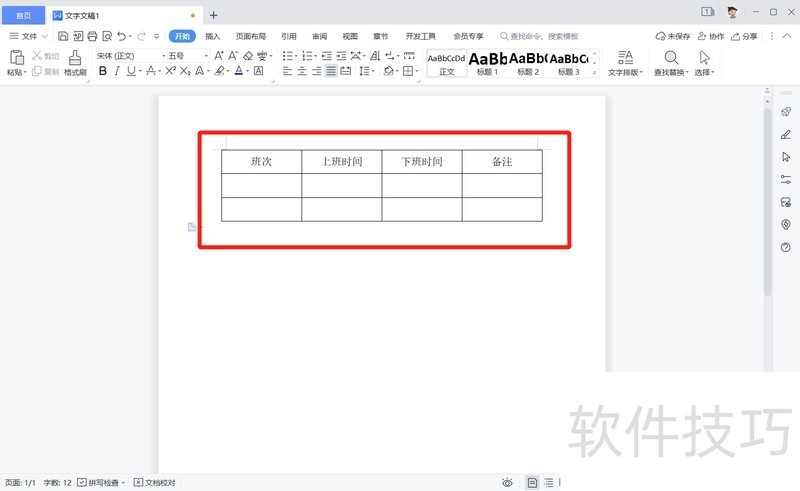The height and width of the screenshot is (491, 800).
Task: Click the Collaborate (协作) button
Action: (x=711, y=36)
